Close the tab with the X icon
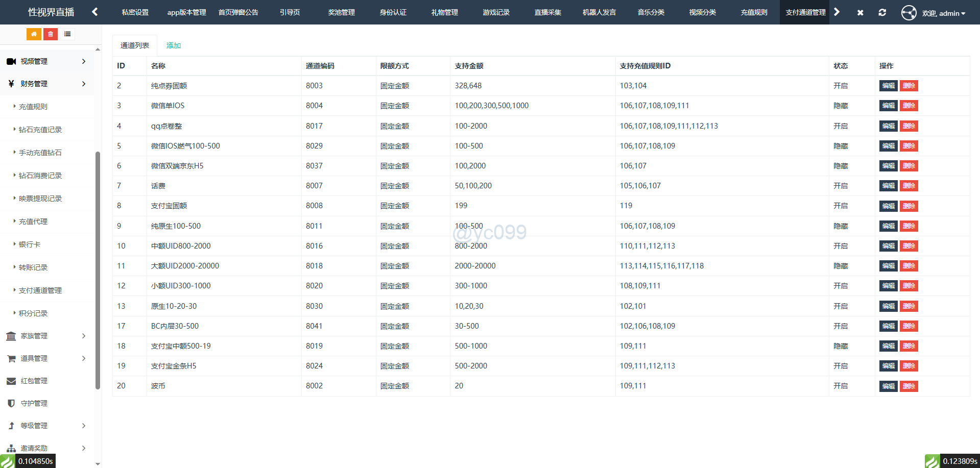This screenshot has height=468, width=980. pos(860,12)
